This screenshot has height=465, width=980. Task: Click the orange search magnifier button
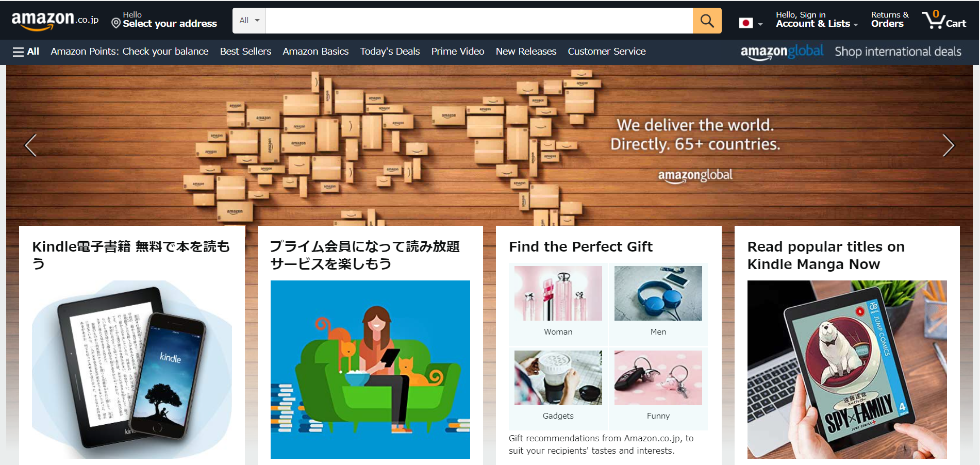pos(707,21)
